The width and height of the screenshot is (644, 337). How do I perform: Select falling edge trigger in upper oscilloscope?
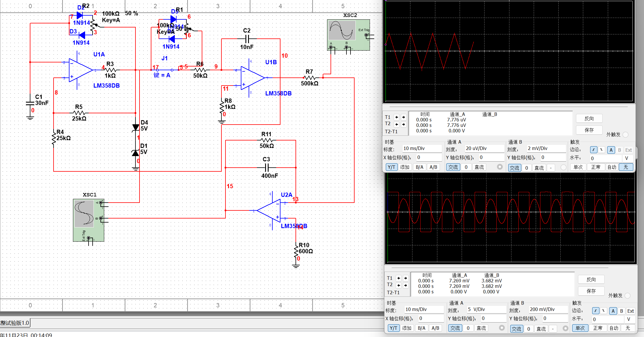[x=601, y=150]
